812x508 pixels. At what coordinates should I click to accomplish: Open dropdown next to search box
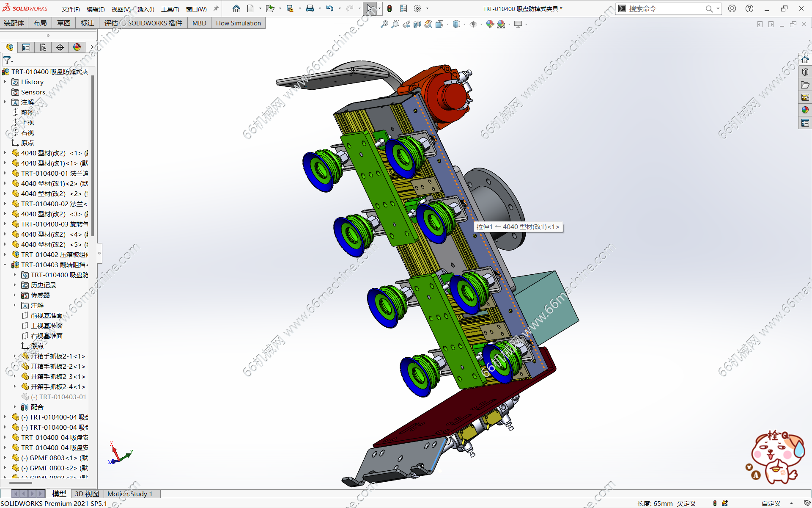click(718, 8)
